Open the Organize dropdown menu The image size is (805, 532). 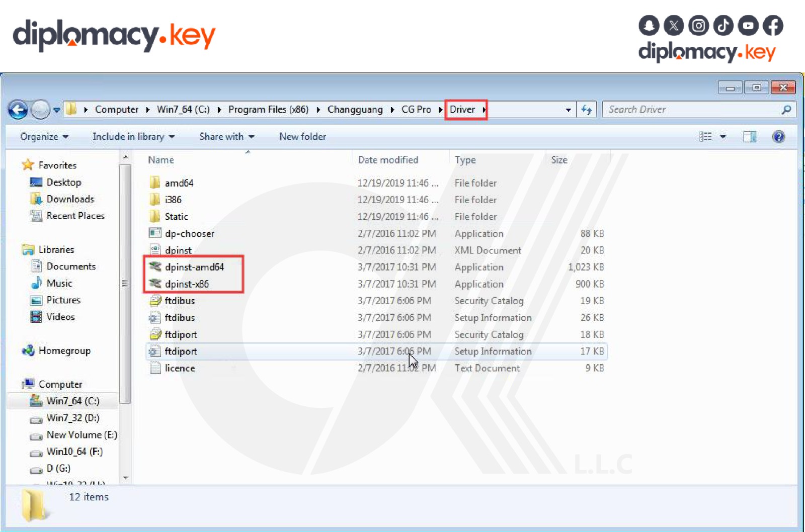[44, 137]
